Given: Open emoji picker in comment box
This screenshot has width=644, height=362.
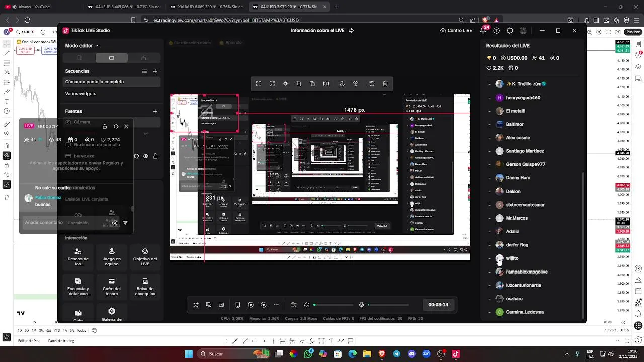Looking at the screenshot, I should (115, 223).
